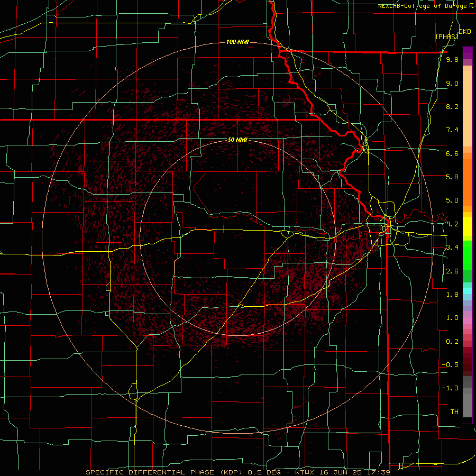This screenshot has height=476, width=476.
Task: Click the 5.0 scale value
Action: [x=452, y=200]
